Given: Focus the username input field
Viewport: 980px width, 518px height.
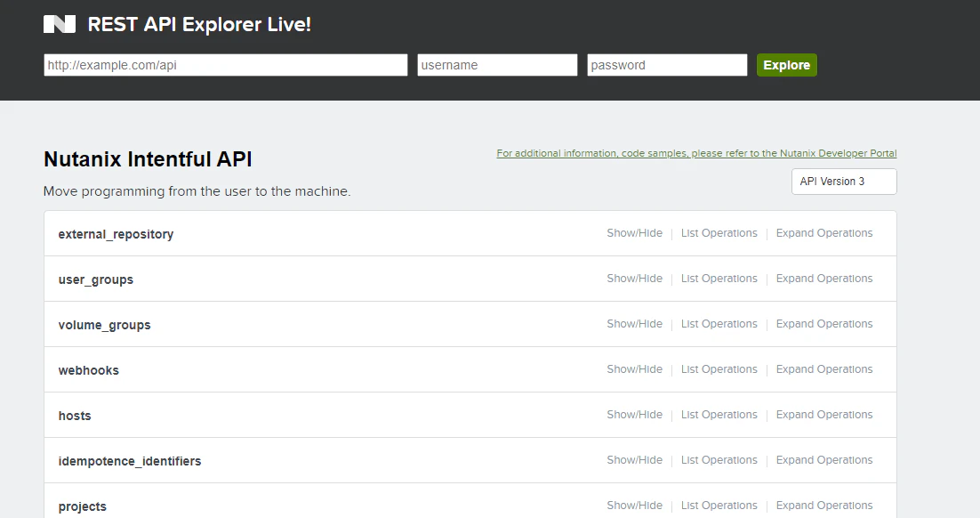Looking at the screenshot, I should coord(497,65).
